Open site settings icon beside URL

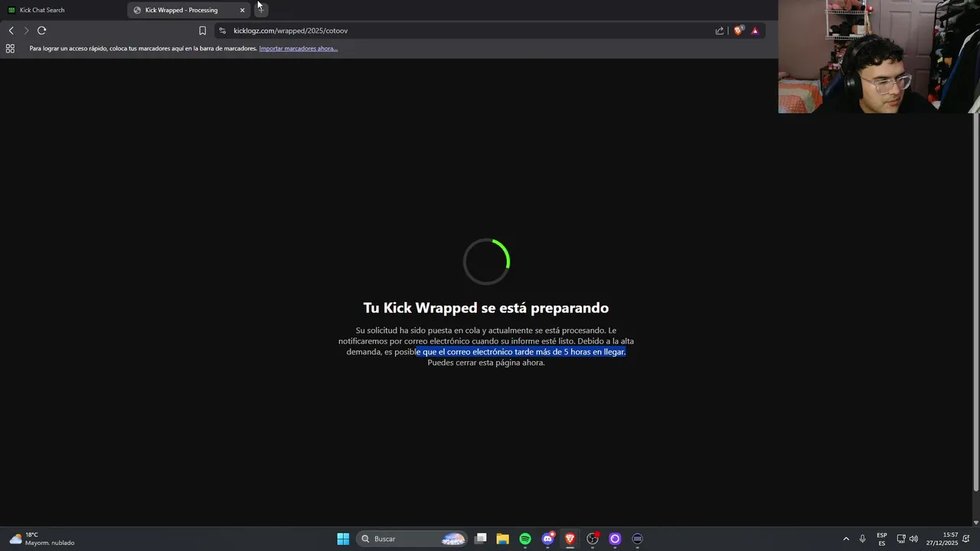click(222, 31)
